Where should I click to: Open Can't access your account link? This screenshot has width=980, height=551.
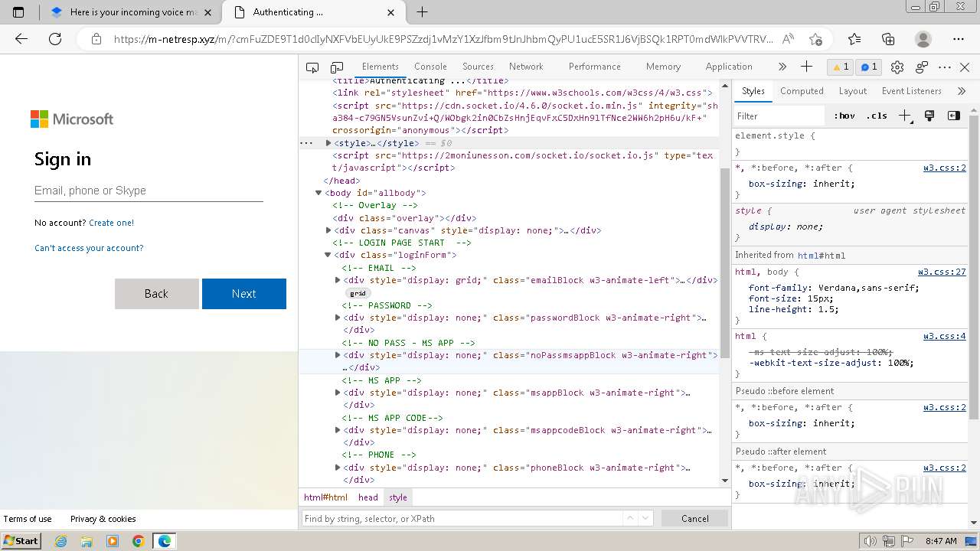(x=89, y=248)
